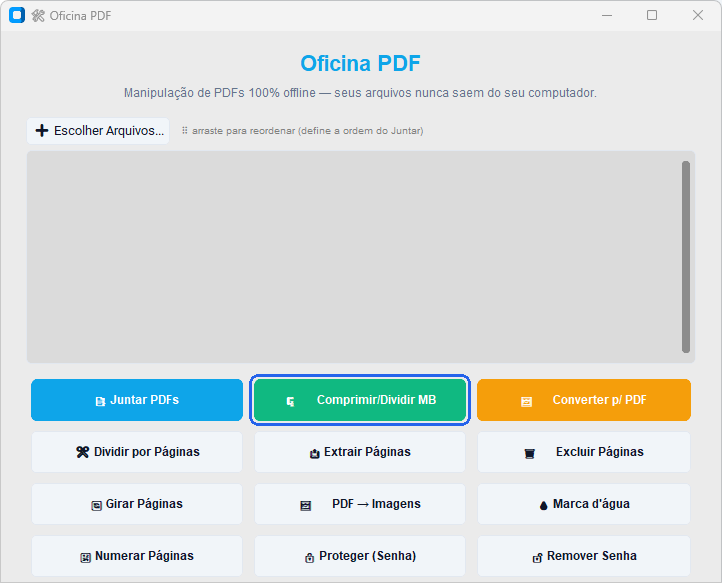Click the rotate icon on Girar Páginas
This screenshot has height=583, width=722.
tap(96, 506)
